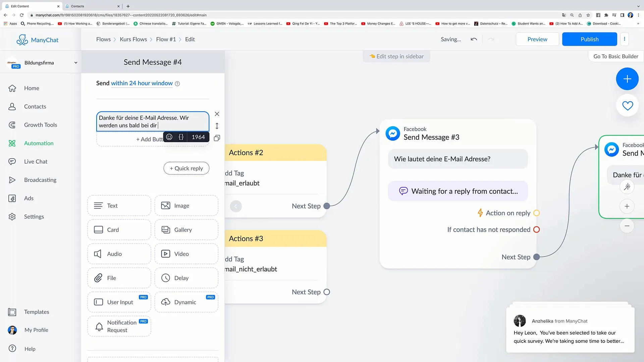Insert custom field with curly braces icon
Viewport: 644px width, 362px height.
[181, 137]
